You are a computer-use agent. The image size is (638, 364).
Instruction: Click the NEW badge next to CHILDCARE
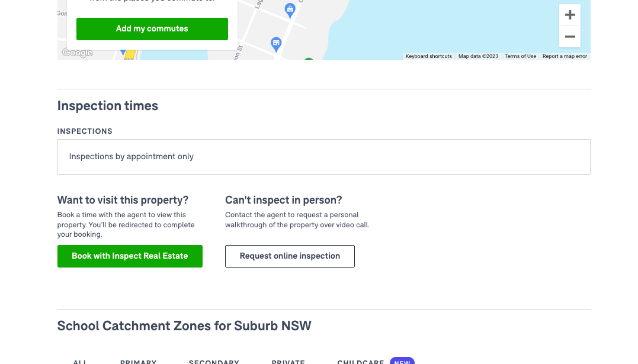(x=402, y=362)
